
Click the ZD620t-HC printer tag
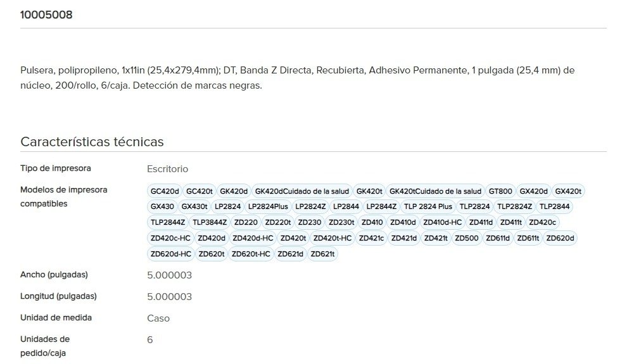point(251,254)
